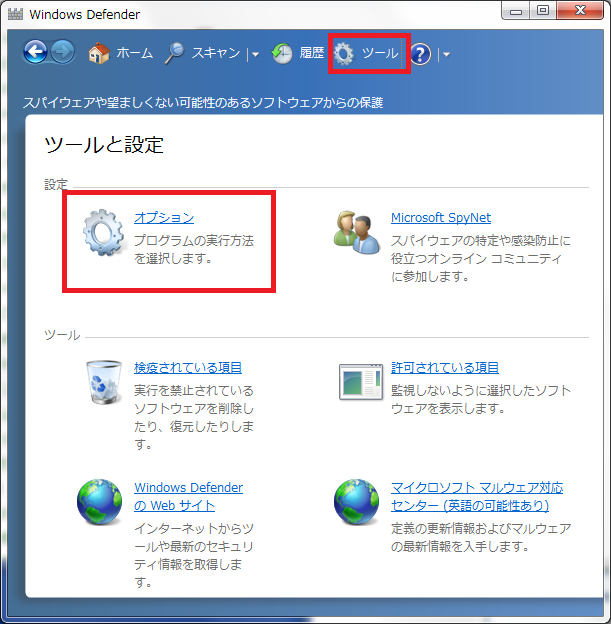Image resolution: width=611 pixels, height=624 pixels.
Task: Expand the help options dropdown arrow
Action: pyautogui.click(x=446, y=55)
